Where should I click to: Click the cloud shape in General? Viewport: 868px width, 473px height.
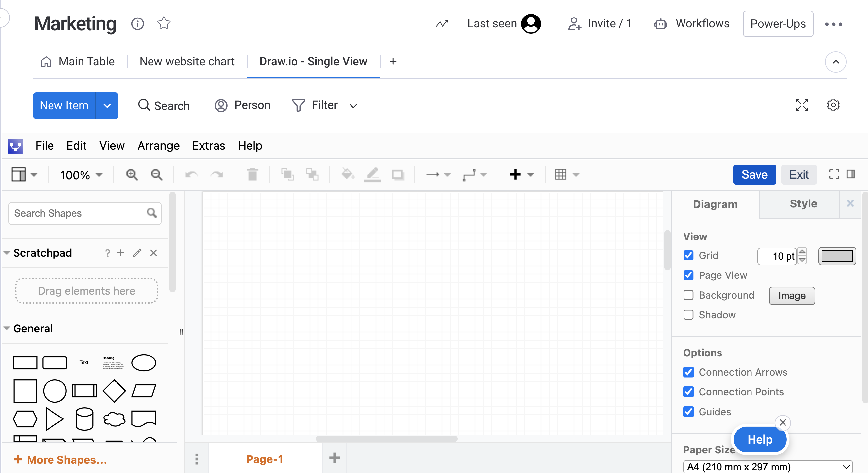point(114,419)
